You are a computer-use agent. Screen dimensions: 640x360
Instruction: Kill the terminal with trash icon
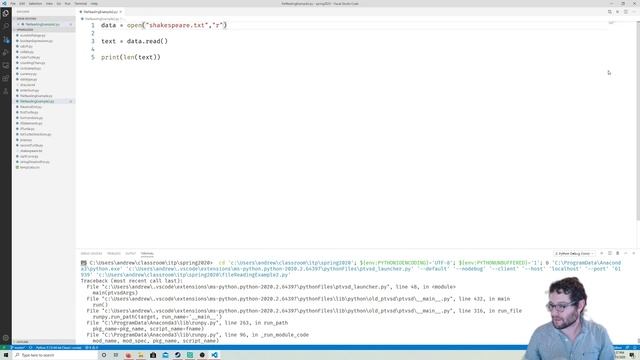[x=618, y=253]
